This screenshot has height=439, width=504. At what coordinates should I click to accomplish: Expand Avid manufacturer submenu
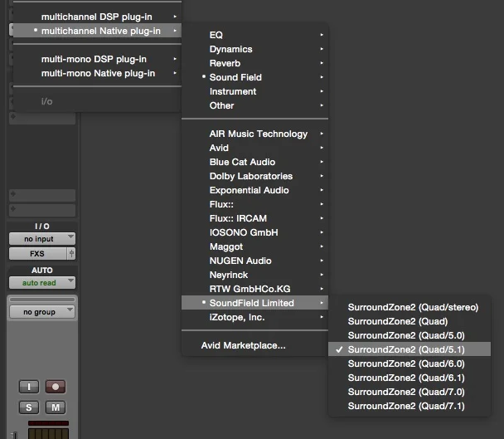click(x=254, y=148)
